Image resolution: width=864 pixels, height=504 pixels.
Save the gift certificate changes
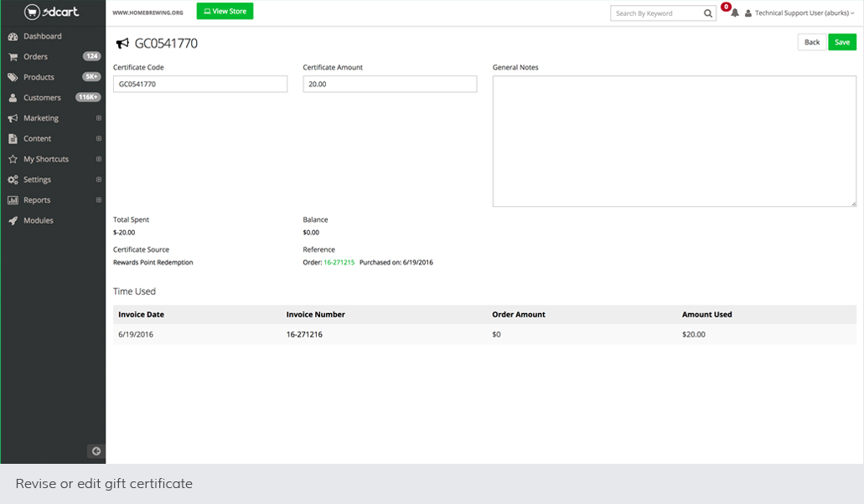pyautogui.click(x=842, y=42)
